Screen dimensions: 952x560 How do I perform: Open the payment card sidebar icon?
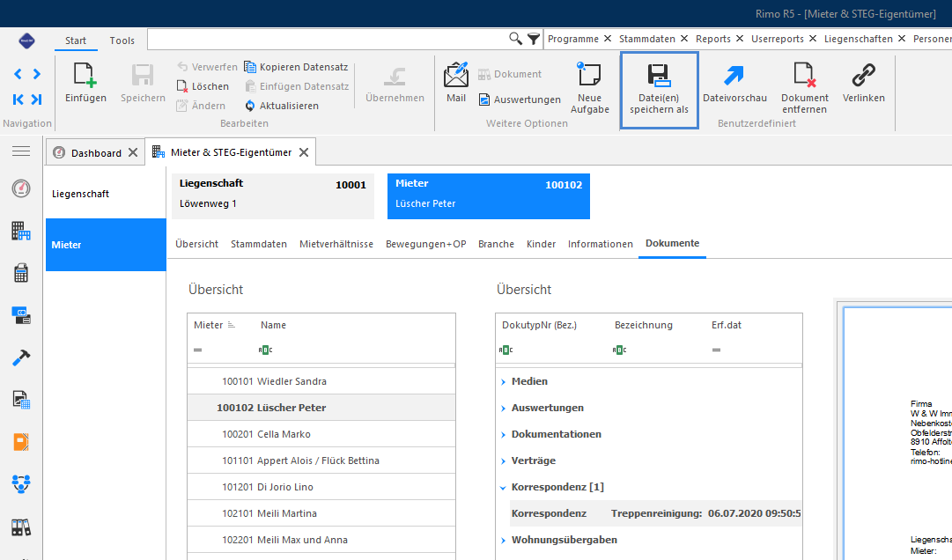[x=21, y=315]
